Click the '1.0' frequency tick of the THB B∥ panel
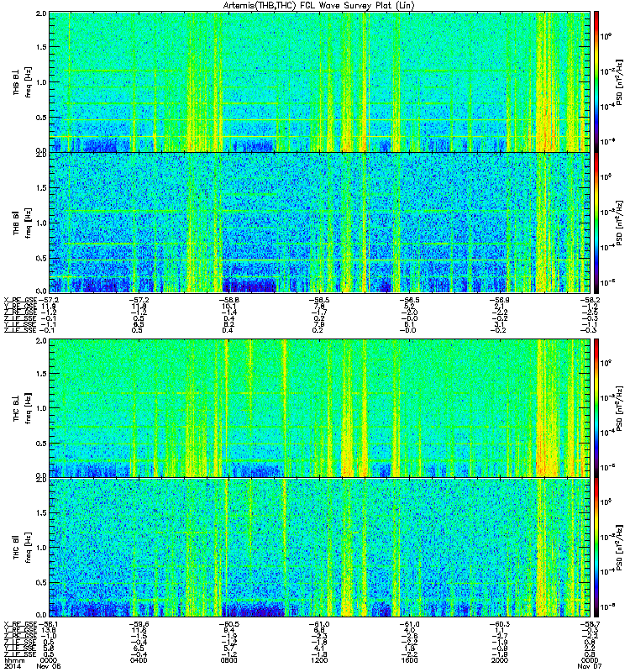 tap(41, 223)
